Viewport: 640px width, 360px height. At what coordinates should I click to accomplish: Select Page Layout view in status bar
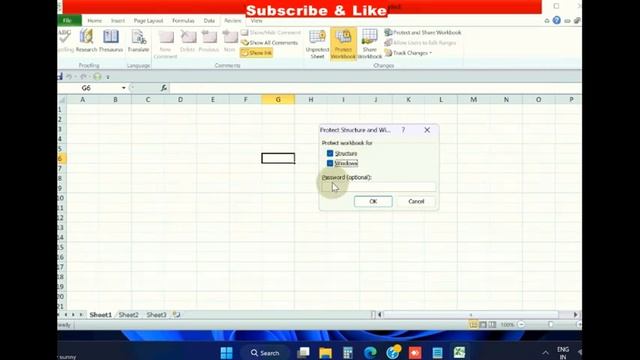[483, 324]
